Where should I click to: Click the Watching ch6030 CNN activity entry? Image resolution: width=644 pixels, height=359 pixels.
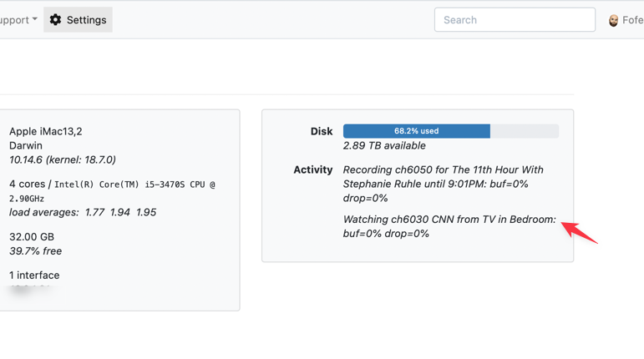[x=449, y=226]
